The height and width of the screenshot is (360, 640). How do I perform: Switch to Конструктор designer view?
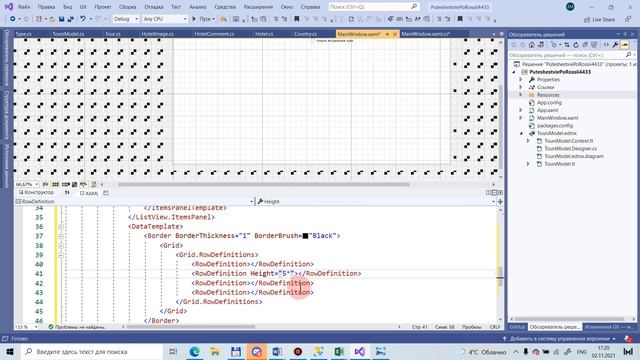point(36,193)
